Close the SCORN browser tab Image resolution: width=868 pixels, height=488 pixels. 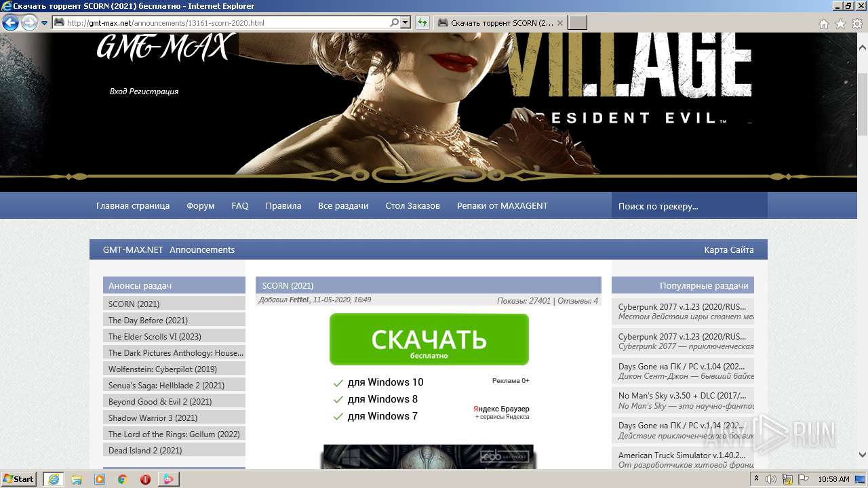coord(559,23)
